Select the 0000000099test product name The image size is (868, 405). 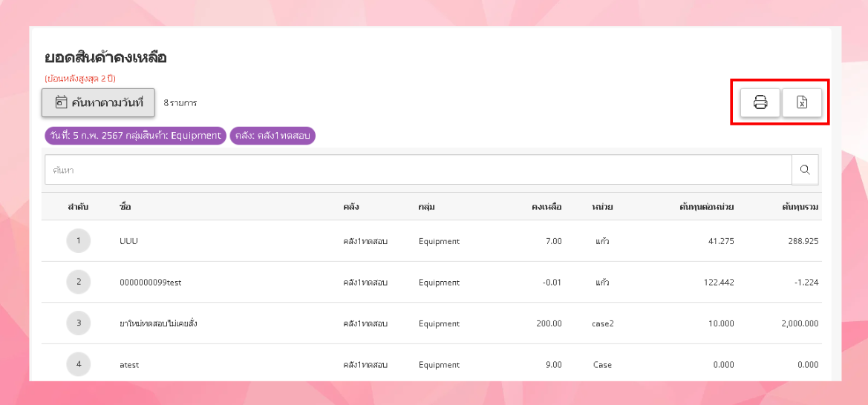tap(150, 283)
